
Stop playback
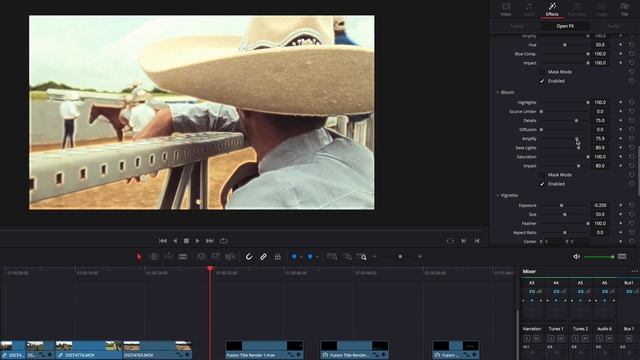[x=186, y=241]
